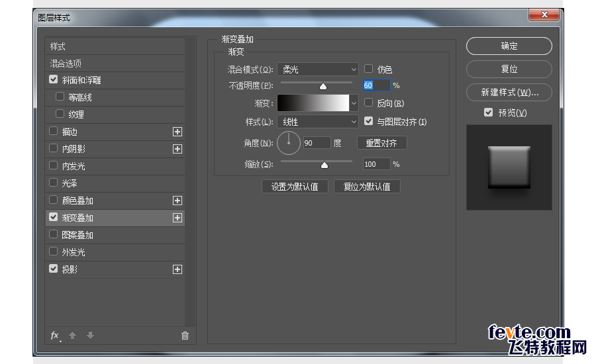Click the angle dial control
The width and height of the screenshot is (596, 364).
[289, 143]
